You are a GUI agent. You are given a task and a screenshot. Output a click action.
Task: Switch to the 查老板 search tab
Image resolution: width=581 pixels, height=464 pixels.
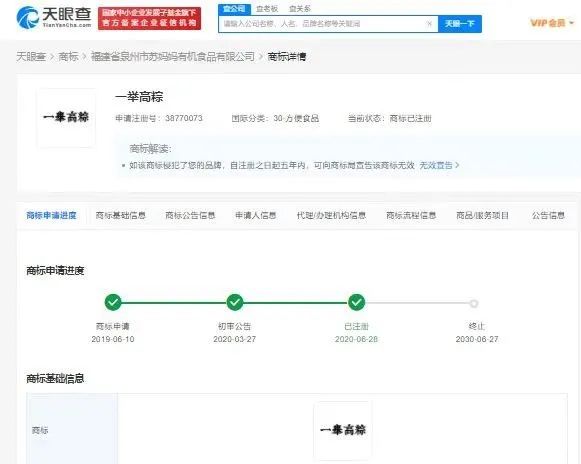[267, 9]
